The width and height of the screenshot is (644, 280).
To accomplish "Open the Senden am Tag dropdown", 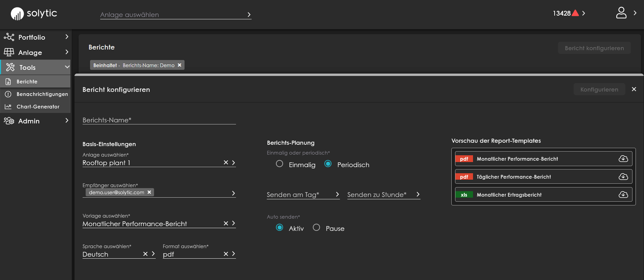I will point(303,195).
